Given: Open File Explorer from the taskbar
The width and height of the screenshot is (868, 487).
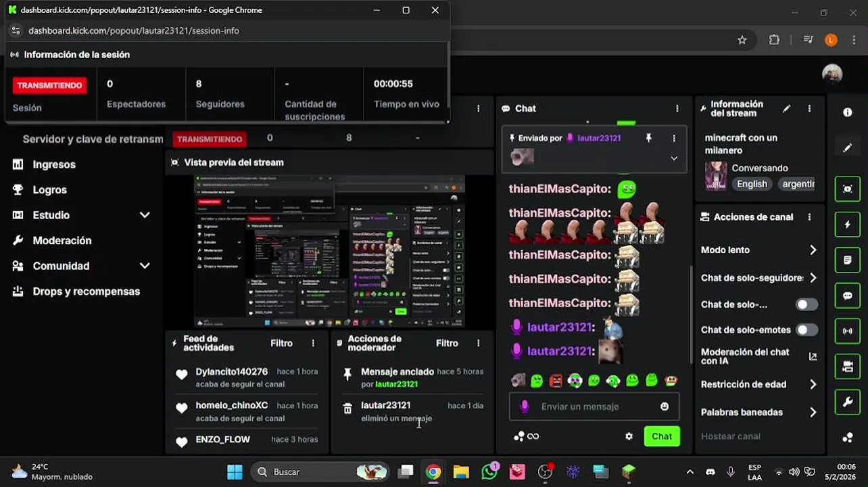Looking at the screenshot, I should point(461,472).
